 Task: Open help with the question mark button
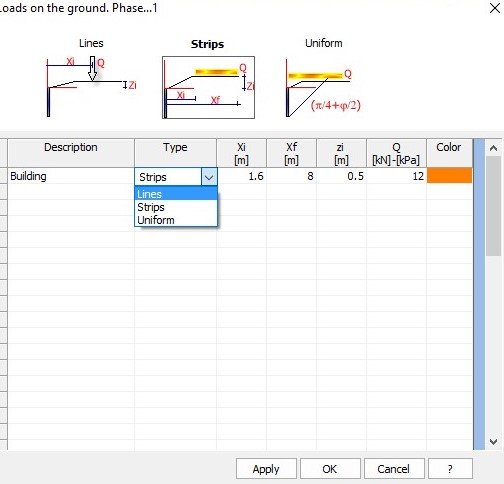(x=450, y=469)
